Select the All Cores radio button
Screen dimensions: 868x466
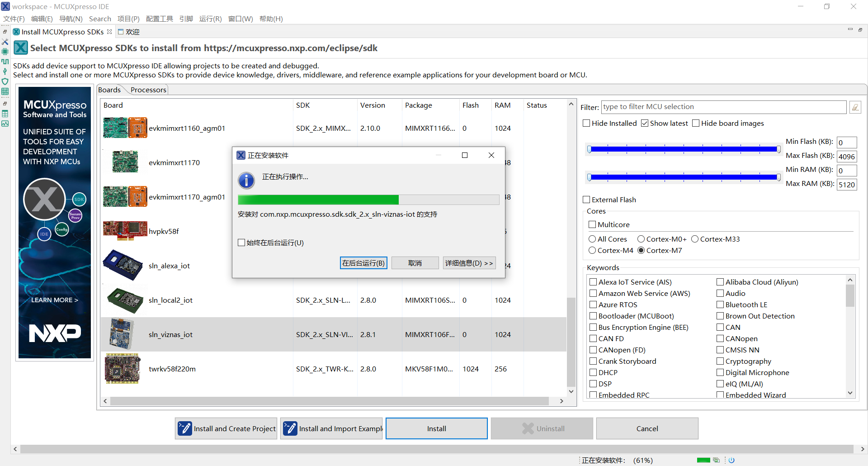point(592,239)
